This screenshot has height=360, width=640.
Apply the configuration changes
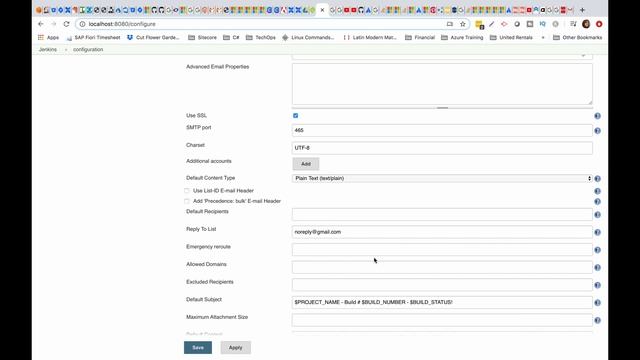pos(236,348)
